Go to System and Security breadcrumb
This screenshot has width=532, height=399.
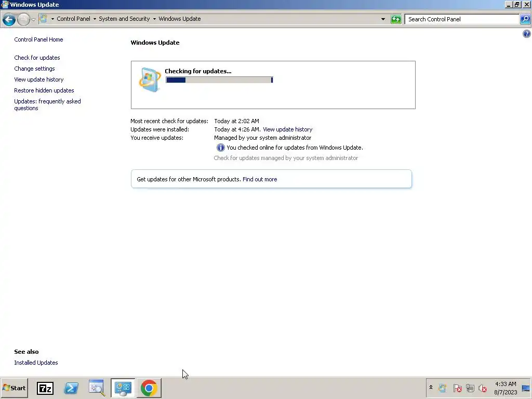click(x=124, y=19)
